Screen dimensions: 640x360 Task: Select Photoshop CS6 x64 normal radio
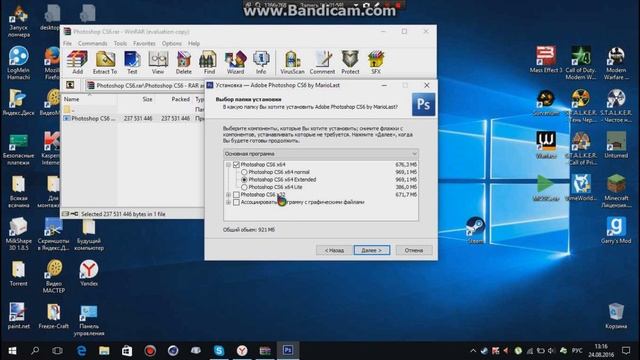[x=244, y=172]
